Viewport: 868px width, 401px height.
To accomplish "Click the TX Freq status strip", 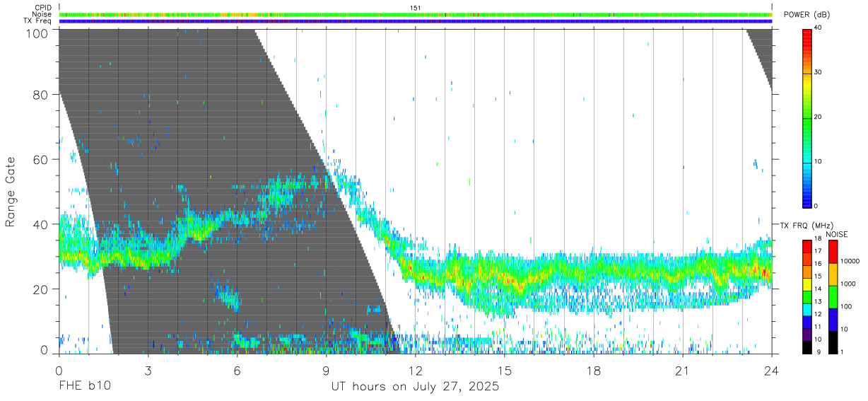I will [416, 21].
